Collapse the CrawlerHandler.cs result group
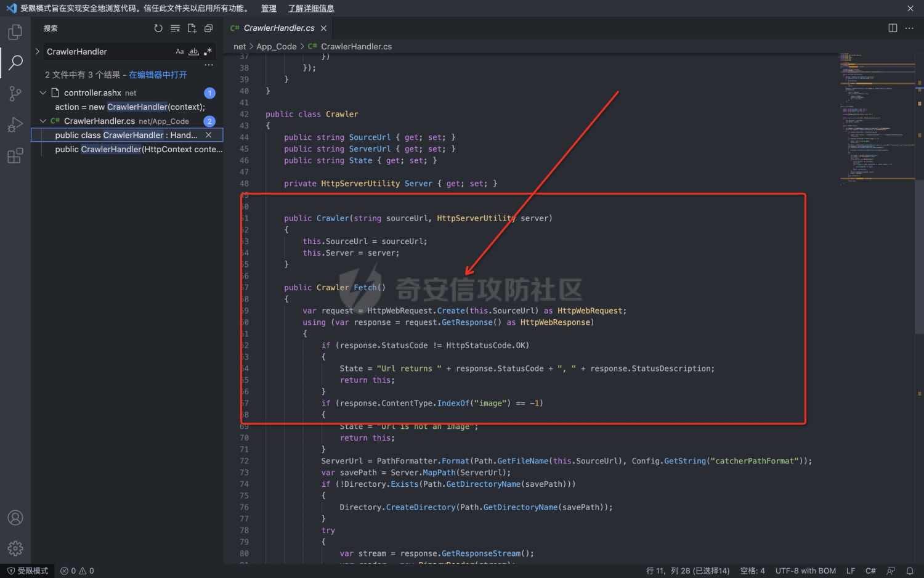The height and width of the screenshot is (578, 924). coord(43,121)
